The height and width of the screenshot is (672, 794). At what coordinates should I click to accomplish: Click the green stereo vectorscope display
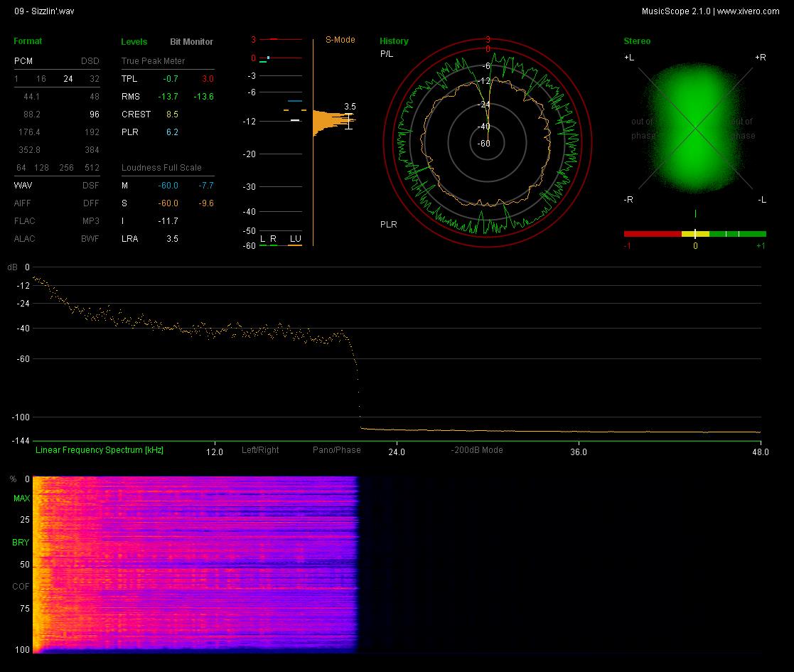[695, 128]
